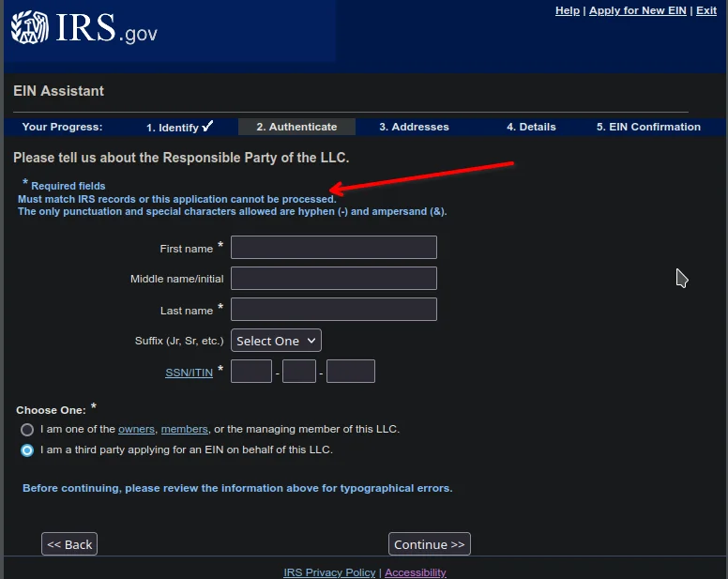Open the members definition link
Image resolution: width=728 pixels, height=579 pixels.
click(184, 429)
